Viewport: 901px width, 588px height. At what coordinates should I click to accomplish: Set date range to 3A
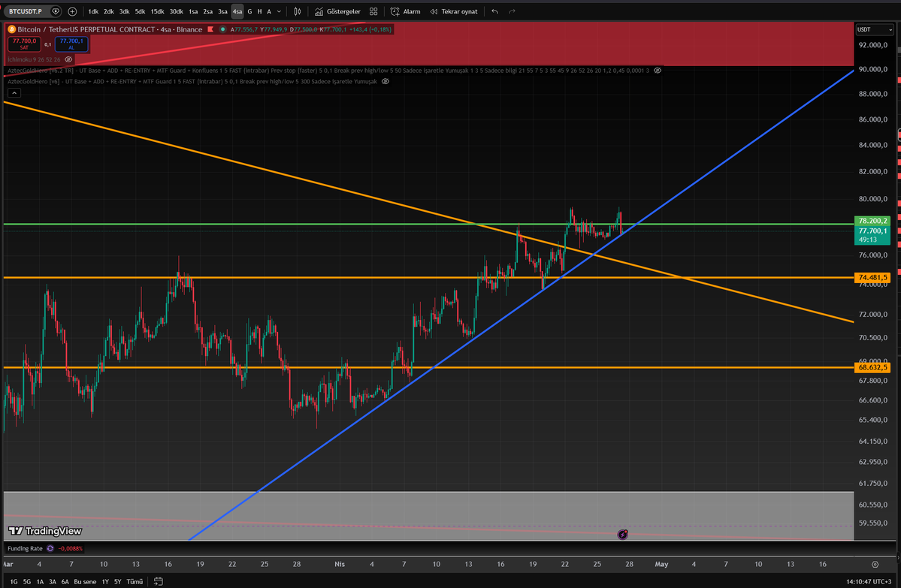coord(53,582)
